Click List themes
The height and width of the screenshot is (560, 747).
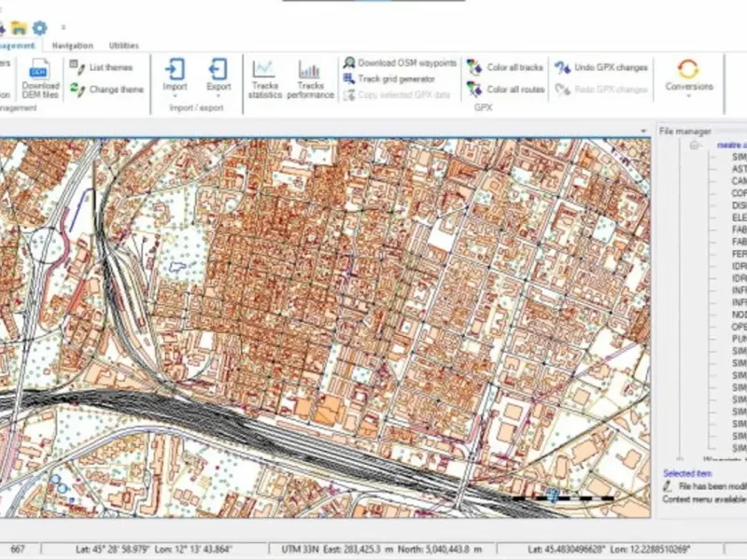tap(101, 67)
